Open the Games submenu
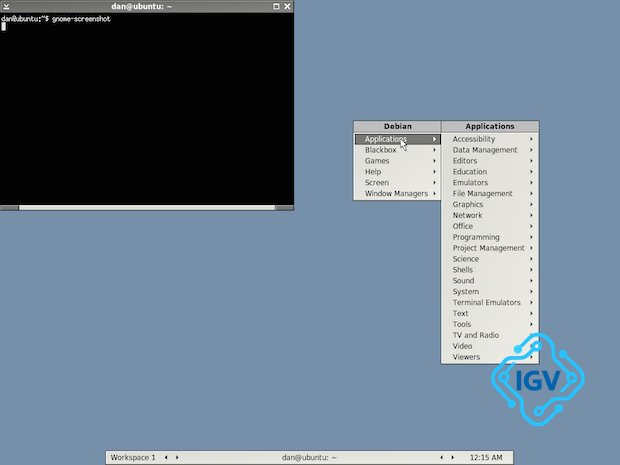 [x=397, y=161]
